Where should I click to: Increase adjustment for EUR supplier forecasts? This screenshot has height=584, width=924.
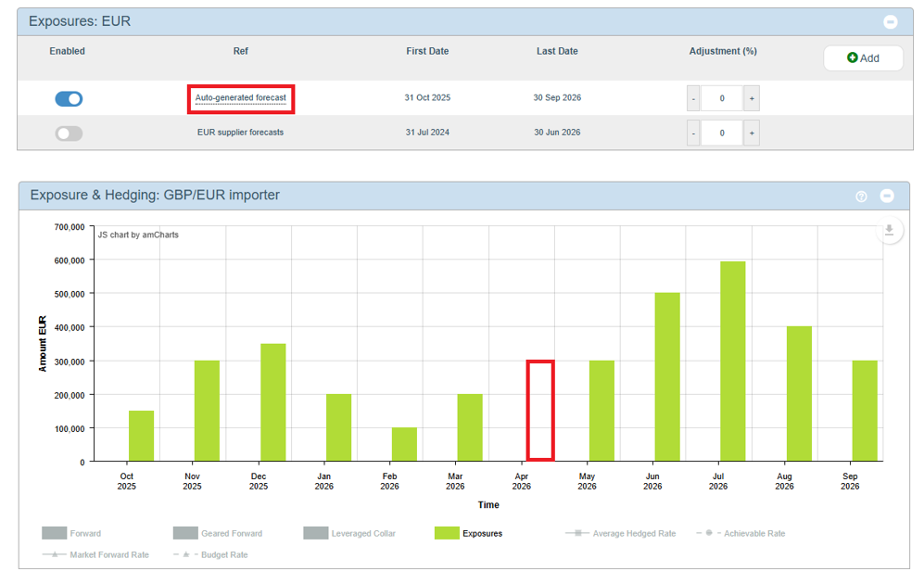752,133
